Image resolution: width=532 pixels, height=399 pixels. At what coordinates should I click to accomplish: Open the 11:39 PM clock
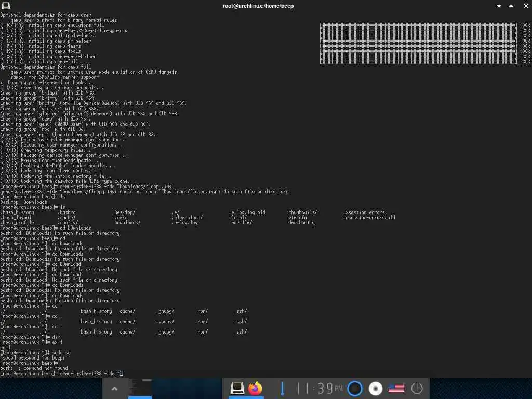pyautogui.click(x=320, y=389)
